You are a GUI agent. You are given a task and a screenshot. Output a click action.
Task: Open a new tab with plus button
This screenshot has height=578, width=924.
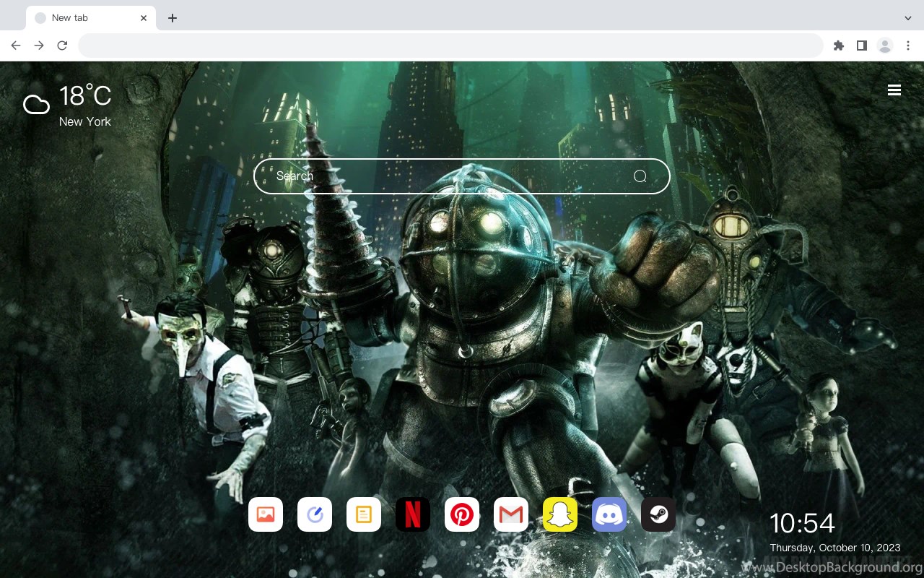(x=172, y=18)
